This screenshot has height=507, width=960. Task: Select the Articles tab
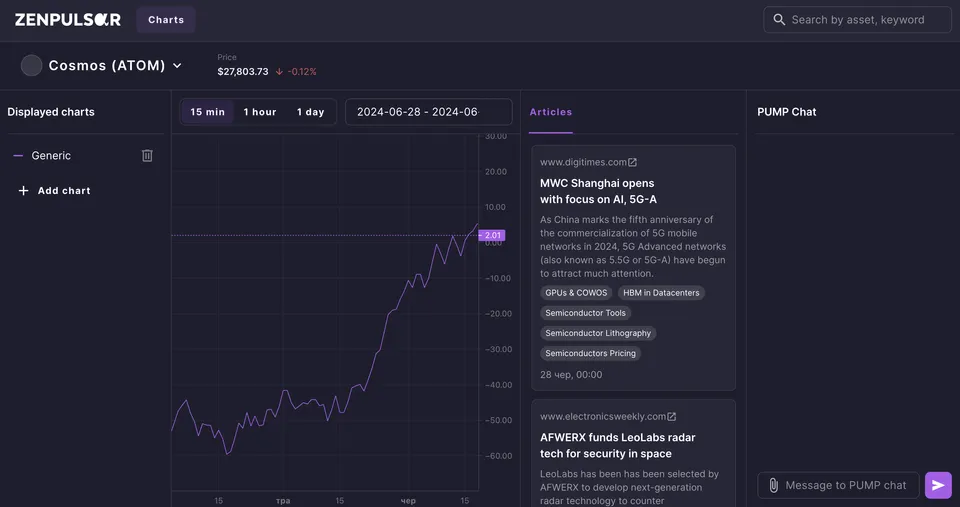[x=550, y=112]
